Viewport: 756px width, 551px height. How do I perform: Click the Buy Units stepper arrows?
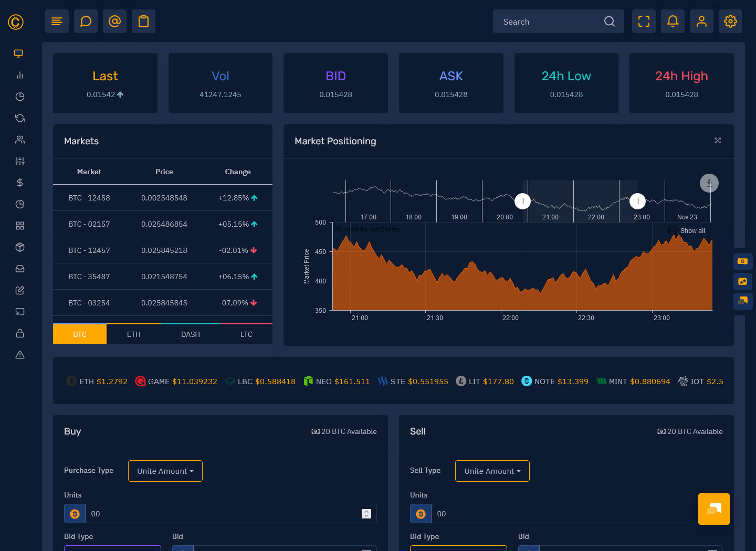(x=366, y=514)
